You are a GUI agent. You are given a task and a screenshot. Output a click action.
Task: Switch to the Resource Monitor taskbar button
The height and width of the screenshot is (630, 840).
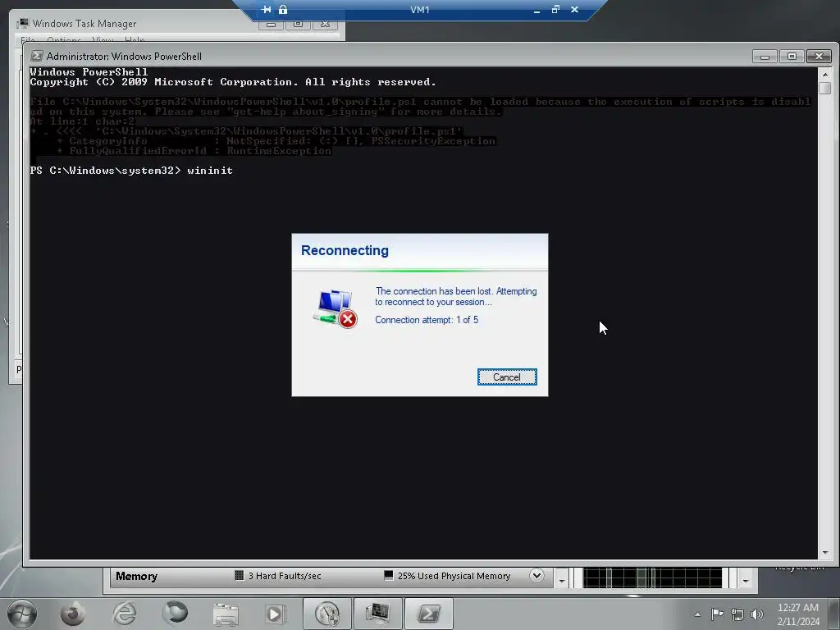[x=327, y=614]
